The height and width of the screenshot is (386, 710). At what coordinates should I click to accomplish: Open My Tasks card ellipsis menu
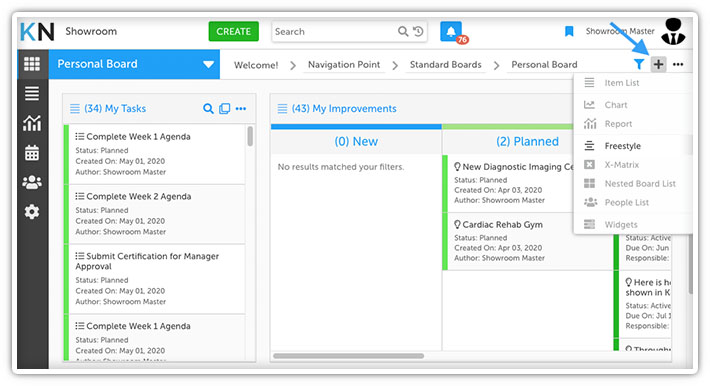(241, 108)
